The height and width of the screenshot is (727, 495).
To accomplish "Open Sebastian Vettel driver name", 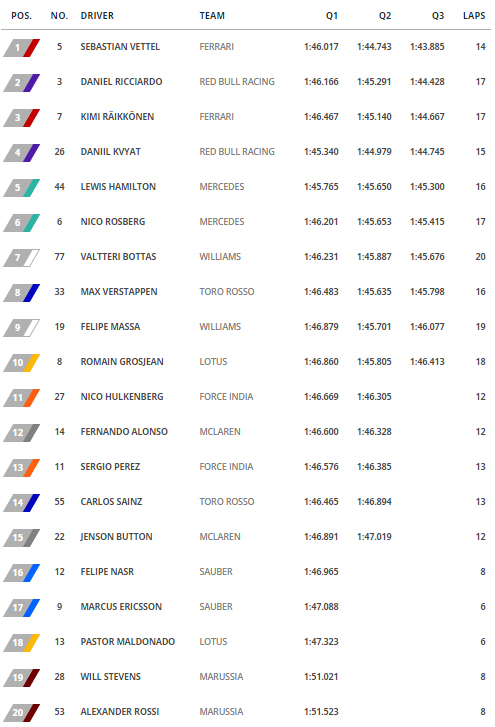I will [x=120, y=47].
